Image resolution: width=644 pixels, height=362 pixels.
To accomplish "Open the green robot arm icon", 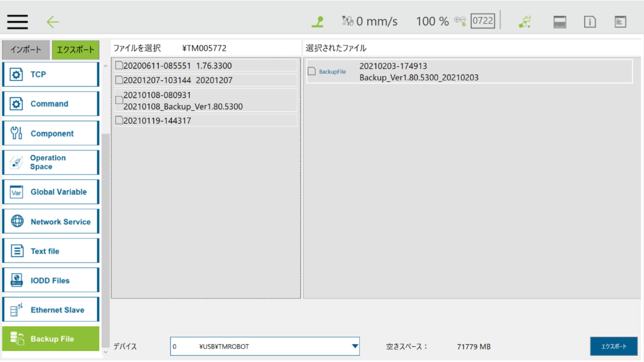I will point(525,22).
